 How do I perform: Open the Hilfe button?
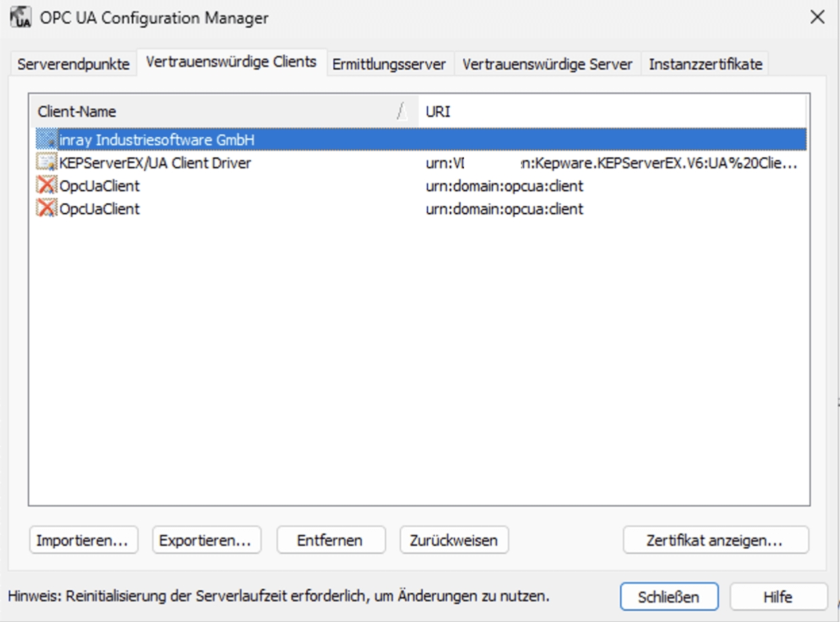click(x=778, y=597)
